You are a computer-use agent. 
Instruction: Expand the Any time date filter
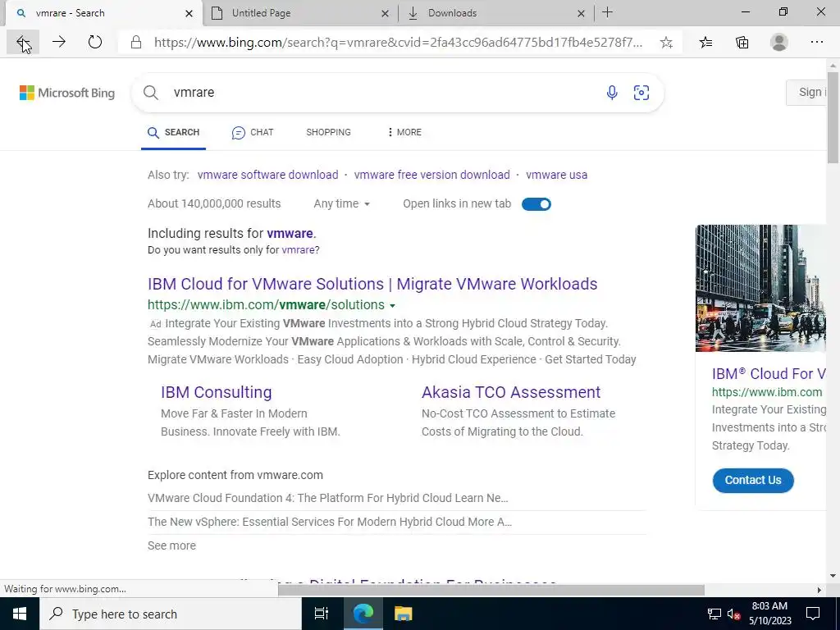[x=342, y=203]
